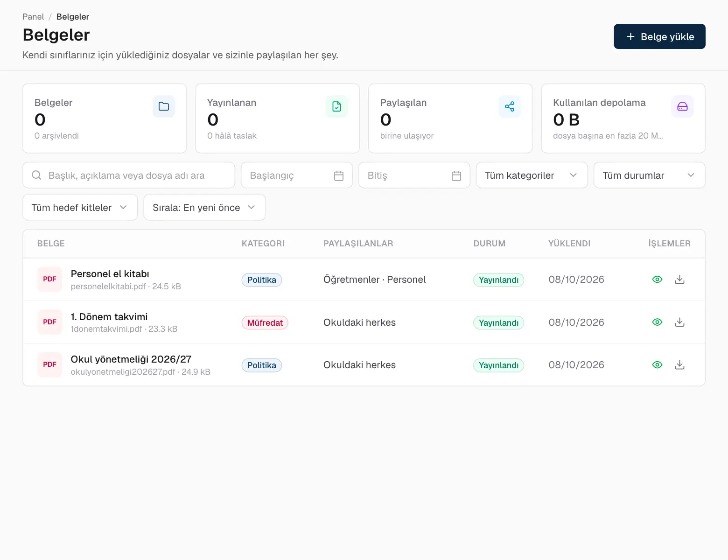The image size is (728, 560).
Task: View 1. Dönem takvimi with eye icon
Action: point(657,322)
